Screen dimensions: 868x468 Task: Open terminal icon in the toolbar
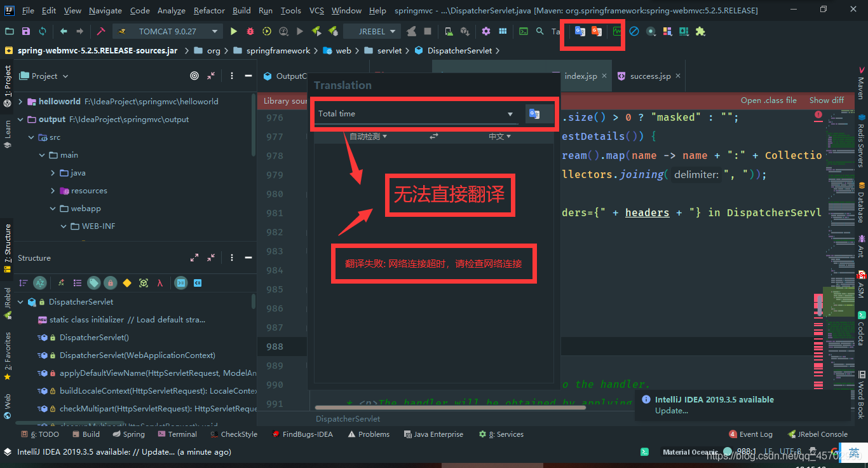pos(524,31)
